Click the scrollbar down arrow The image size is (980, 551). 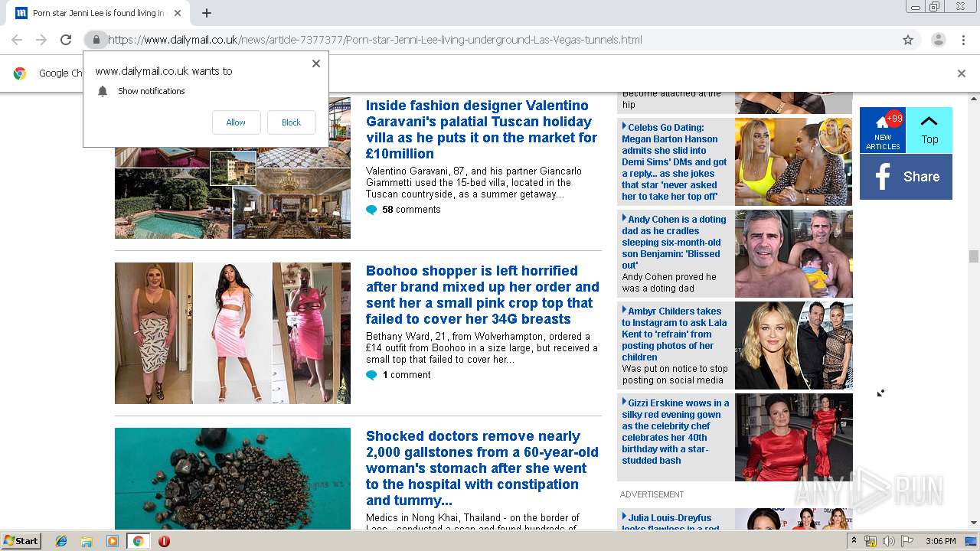pos(973,523)
